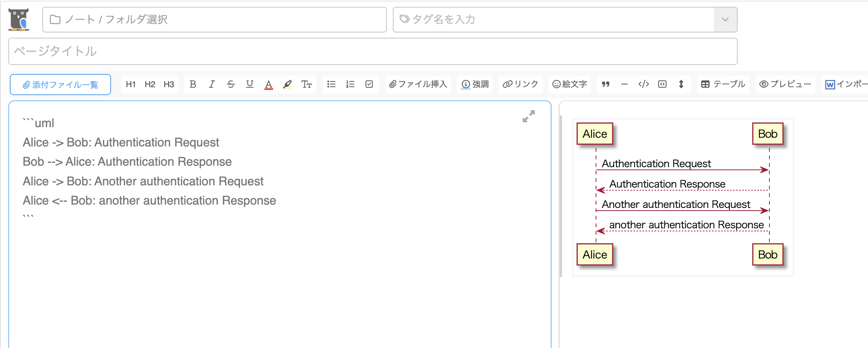
Task: Click the top Bob box in diagram
Action: click(x=768, y=134)
